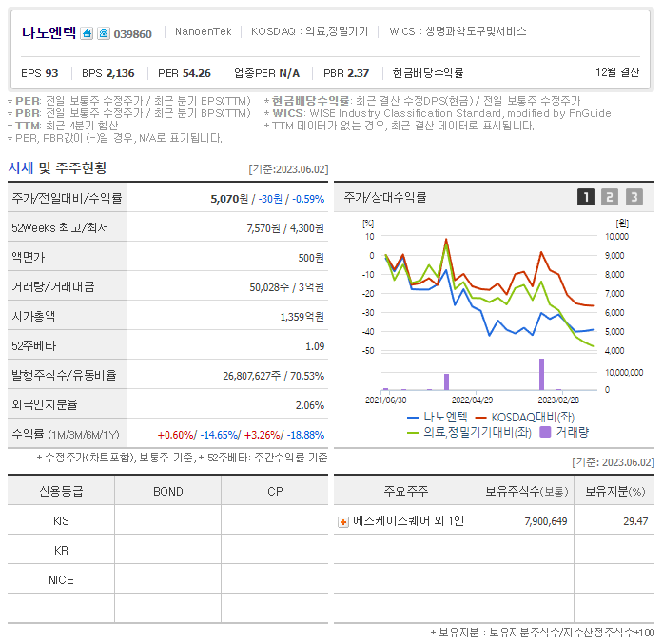Click the red KOSDAQ대비(좌) legend marker
Viewport: 663px width, 644px height.
point(481,418)
